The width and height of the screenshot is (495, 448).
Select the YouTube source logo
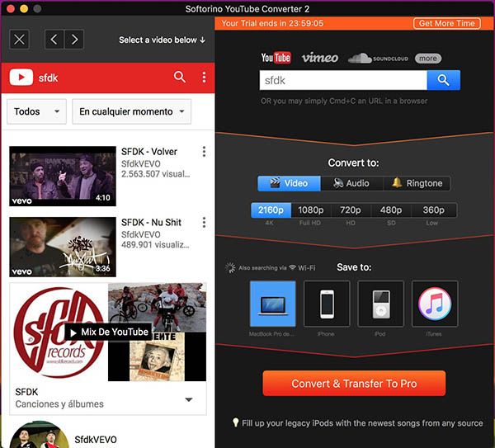point(276,58)
